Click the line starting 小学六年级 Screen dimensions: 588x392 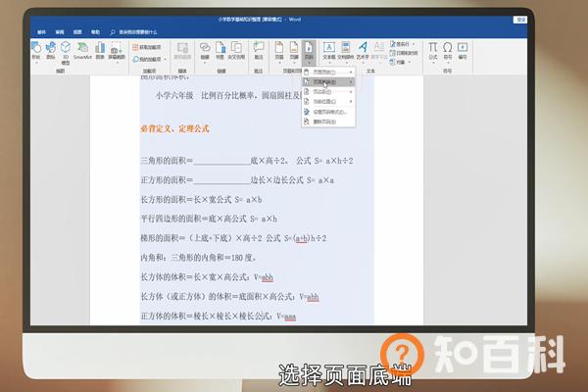tap(228, 96)
